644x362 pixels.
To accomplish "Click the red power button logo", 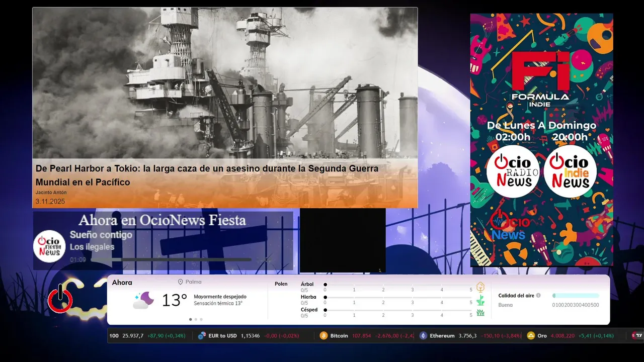I will (x=60, y=299).
